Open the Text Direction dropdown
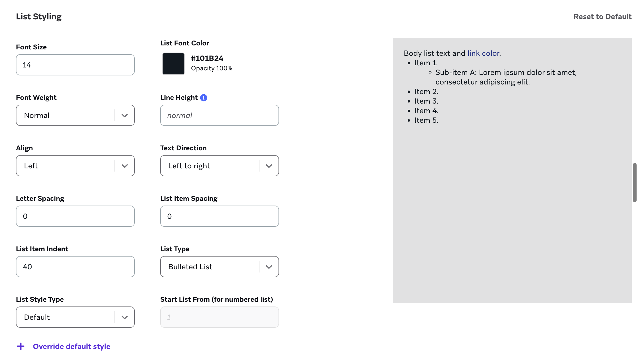The image size is (644, 358). pyautogui.click(x=219, y=166)
